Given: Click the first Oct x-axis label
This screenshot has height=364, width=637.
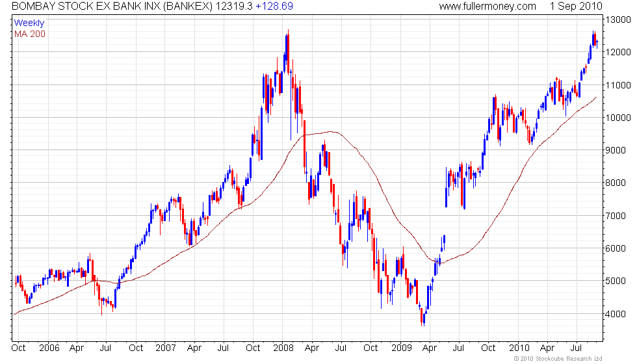Looking at the screenshot, I should [x=18, y=348].
